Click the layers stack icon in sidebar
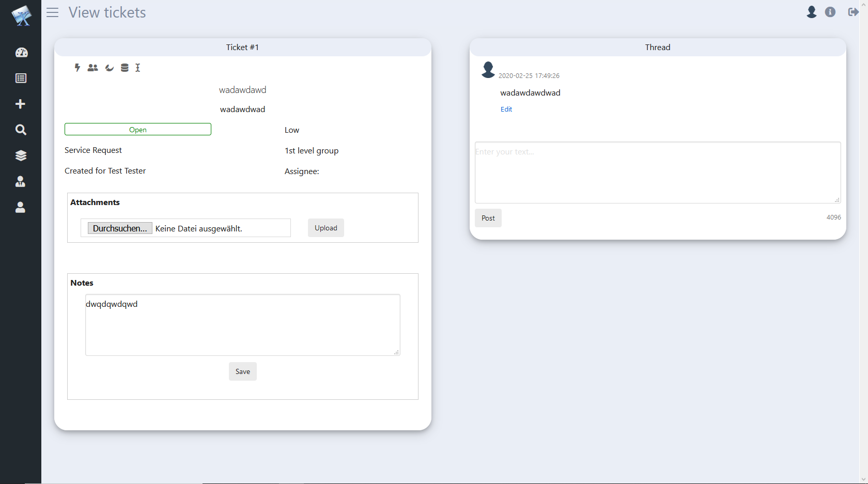Screen dimensions: 868x484 (x=21, y=155)
